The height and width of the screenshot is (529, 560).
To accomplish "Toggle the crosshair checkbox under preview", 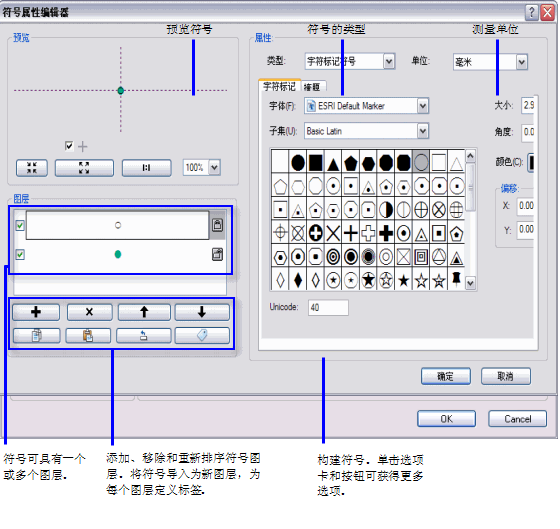I will [69, 146].
